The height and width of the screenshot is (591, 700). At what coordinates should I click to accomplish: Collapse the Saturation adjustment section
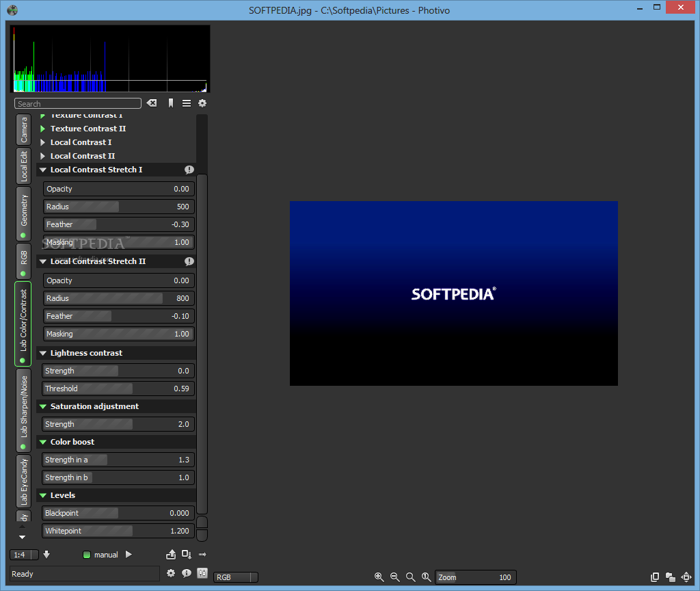(43, 406)
